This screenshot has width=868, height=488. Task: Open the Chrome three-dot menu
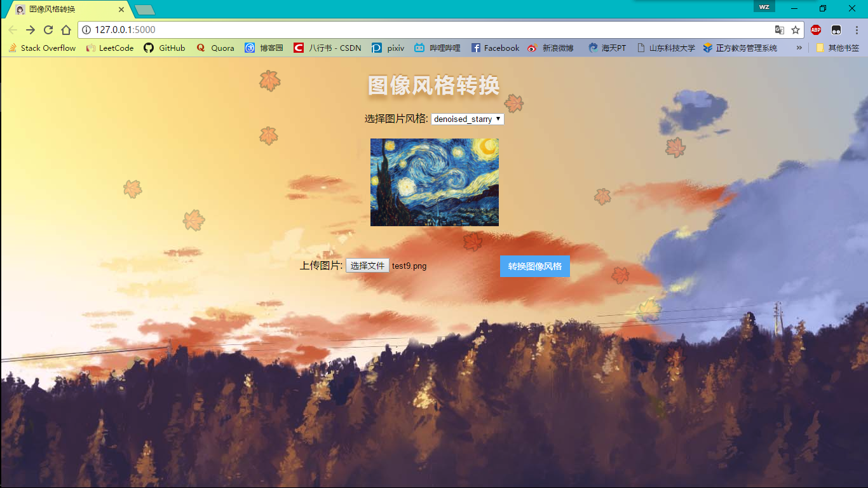coord(857,30)
